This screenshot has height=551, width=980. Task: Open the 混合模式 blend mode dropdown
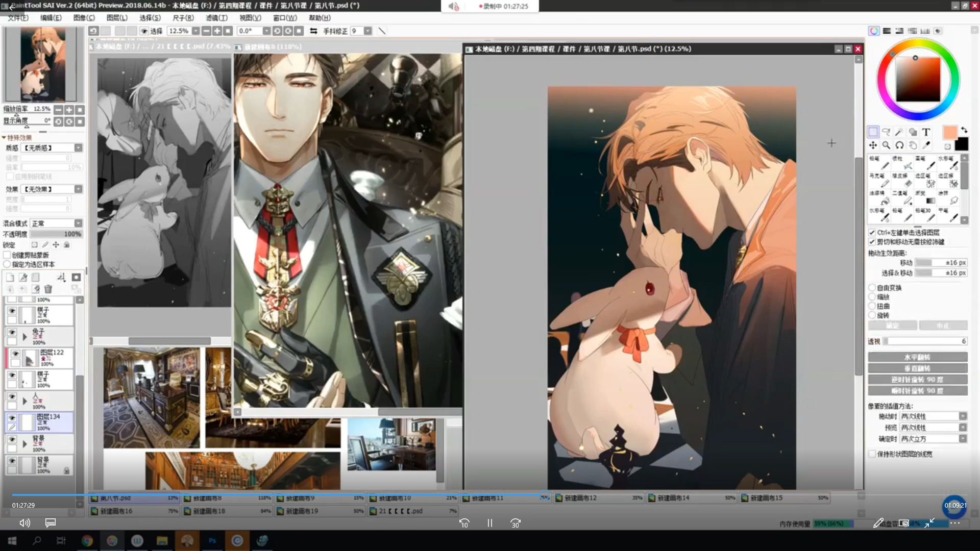point(78,223)
